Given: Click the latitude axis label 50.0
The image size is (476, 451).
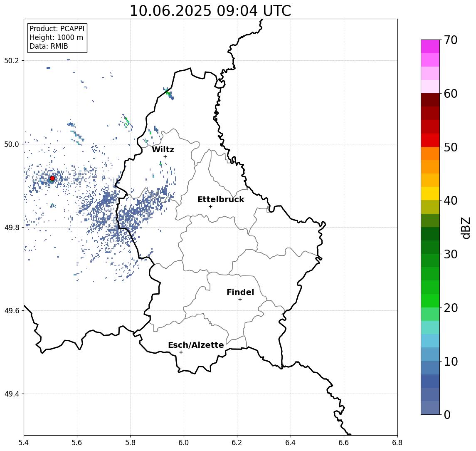Looking at the screenshot, I should pos(12,144).
